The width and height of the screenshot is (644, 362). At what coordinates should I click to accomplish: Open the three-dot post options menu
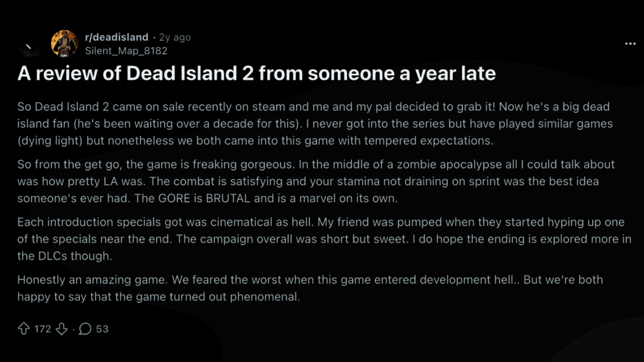(x=631, y=43)
